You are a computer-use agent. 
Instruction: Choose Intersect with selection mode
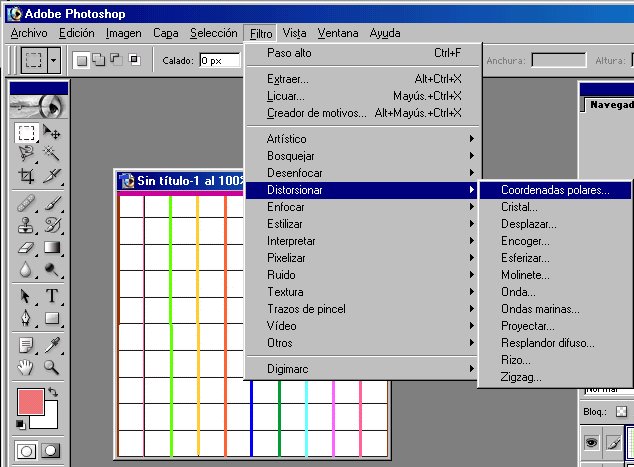point(134,60)
